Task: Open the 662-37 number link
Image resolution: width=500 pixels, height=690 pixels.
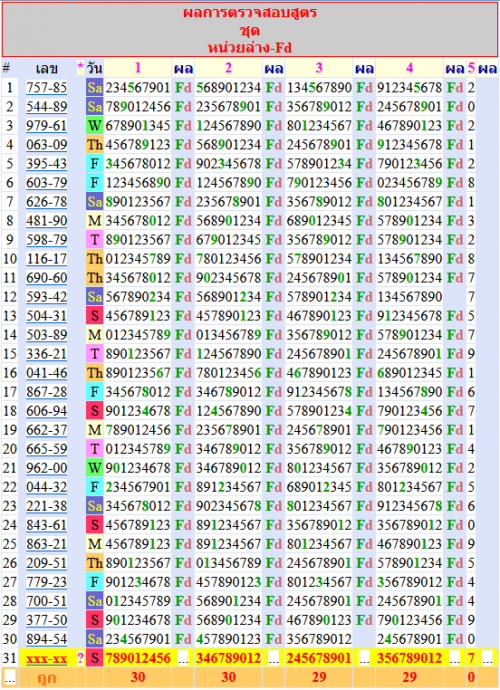Action: coord(46,430)
